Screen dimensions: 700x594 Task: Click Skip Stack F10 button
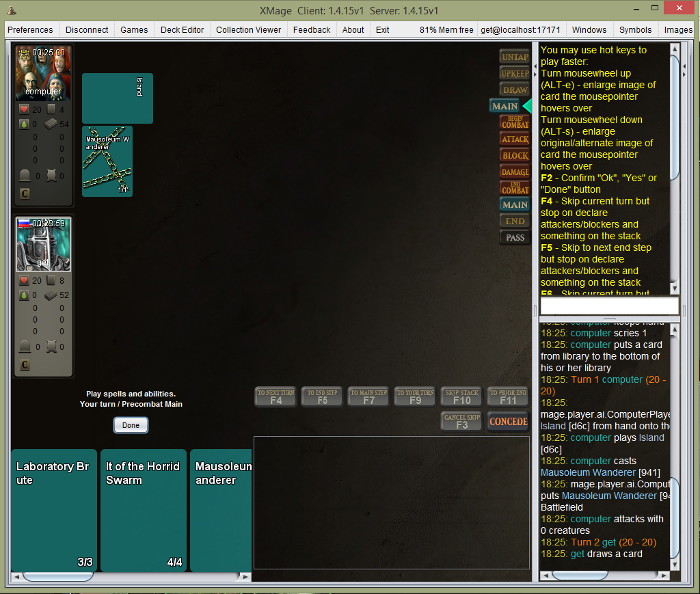click(461, 396)
